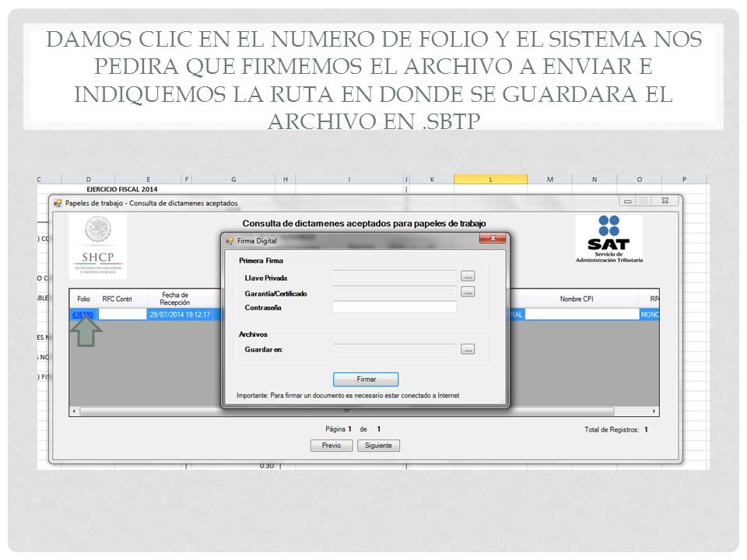The width and height of the screenshot is (747, 560).
Task: Open folio link 436199
Action: point(82,314)
